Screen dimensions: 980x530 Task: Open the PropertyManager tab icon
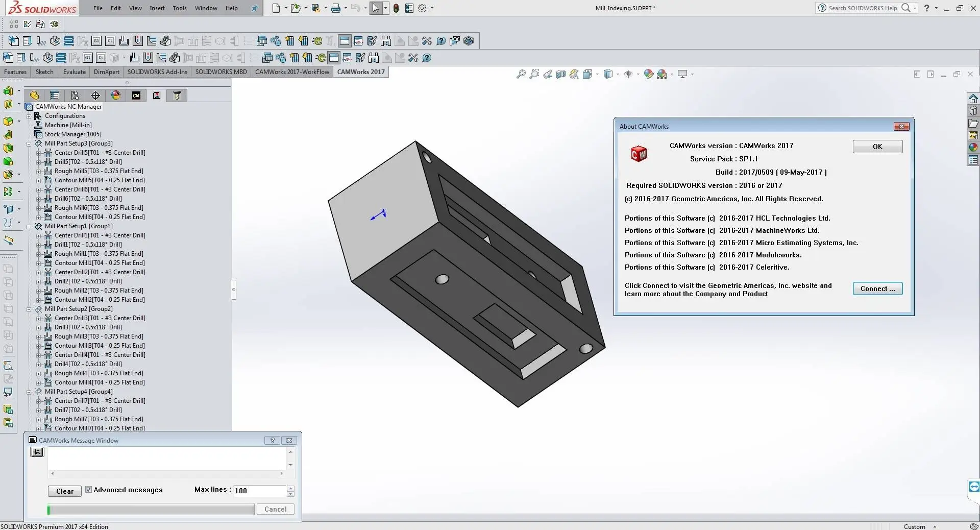[55, 95]
